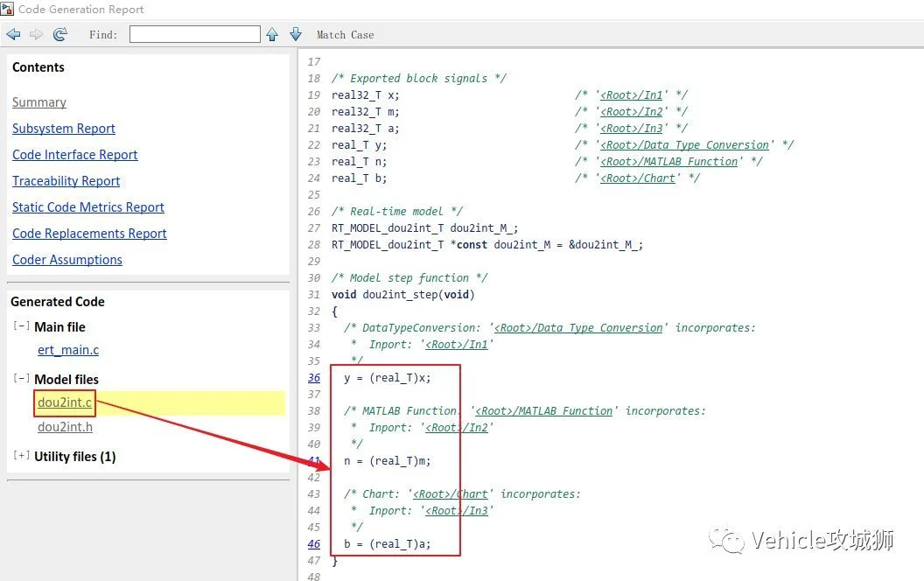Open the Static Code Metrics Report

(88, 207)
